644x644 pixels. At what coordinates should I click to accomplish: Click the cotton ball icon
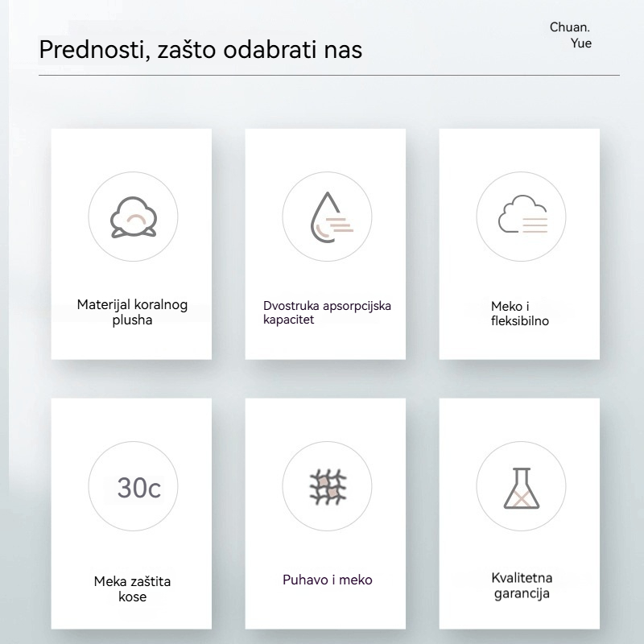pyautogui.click(x=132, y=216)
